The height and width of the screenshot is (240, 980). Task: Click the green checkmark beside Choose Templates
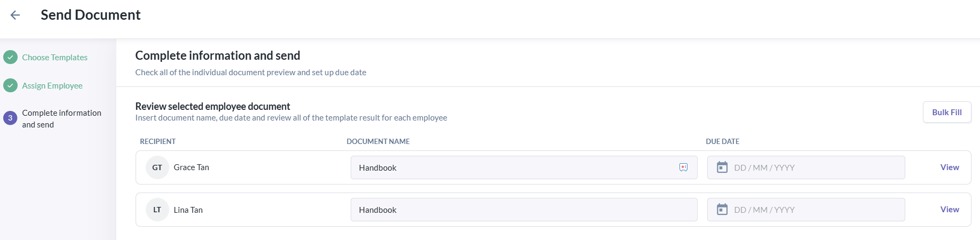10,57
